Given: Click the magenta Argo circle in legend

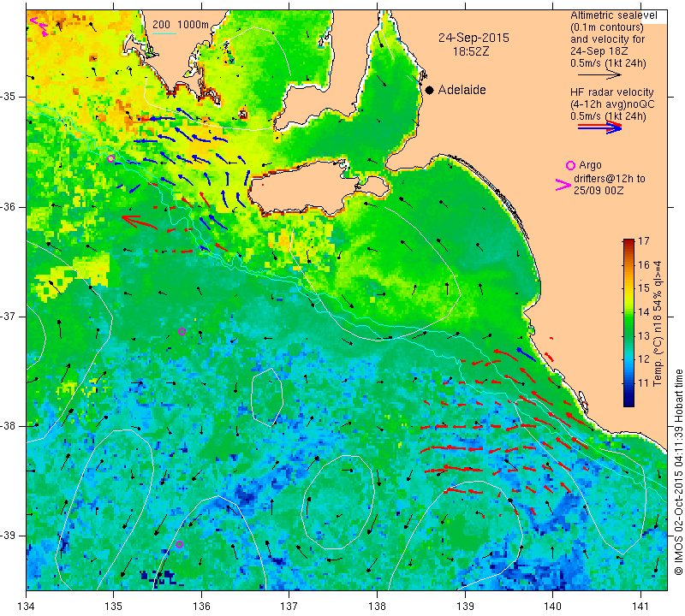Looking at the screenshot, I should [570, 165].
